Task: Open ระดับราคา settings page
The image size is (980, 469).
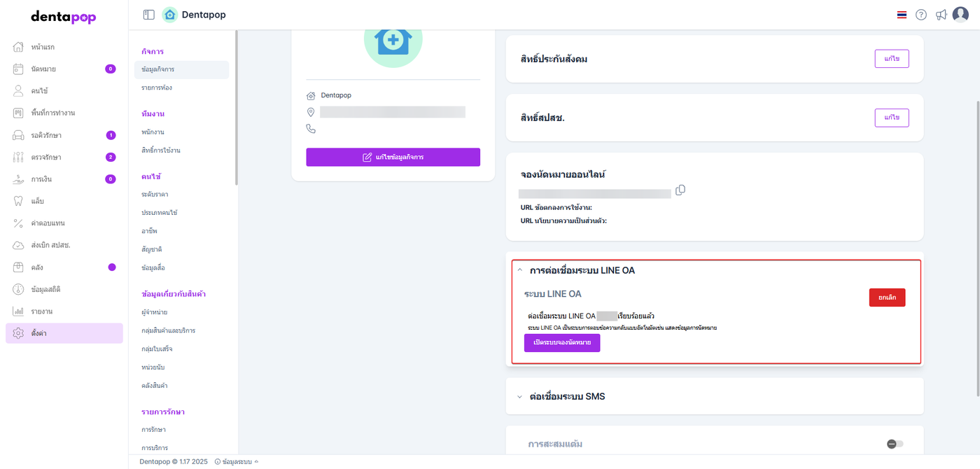Action: point(154,194)
